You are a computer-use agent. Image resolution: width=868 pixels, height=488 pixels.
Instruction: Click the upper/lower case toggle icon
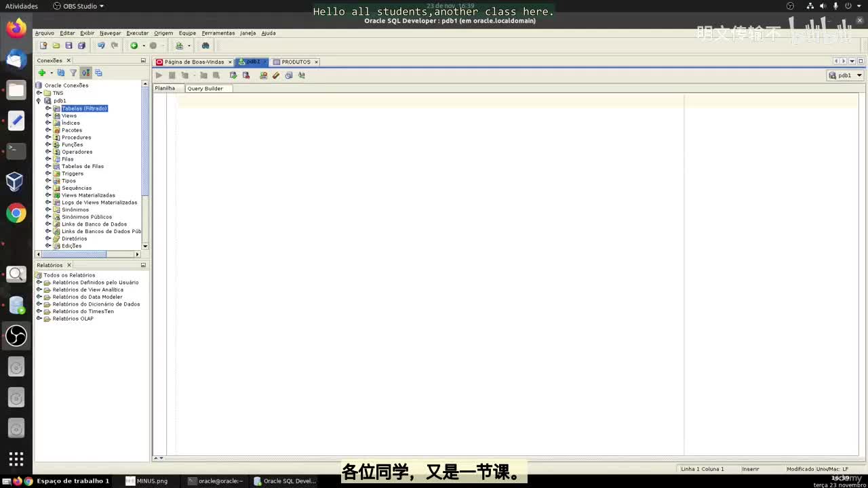[x=302, y=75]
